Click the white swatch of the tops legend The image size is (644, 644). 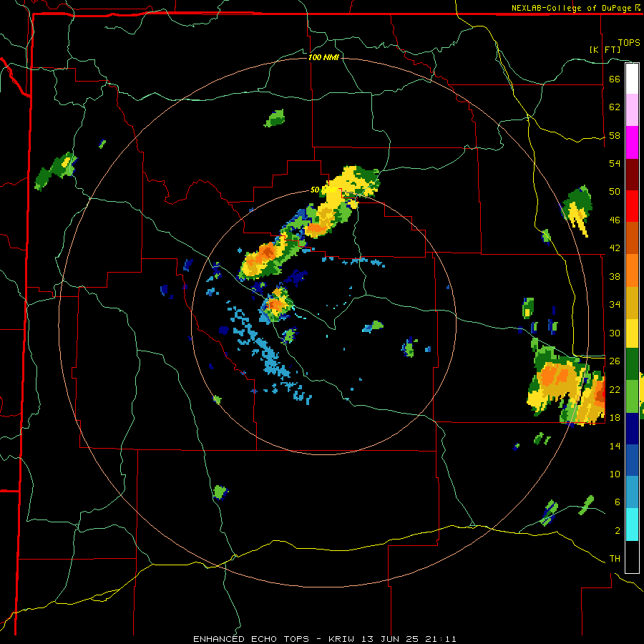(x=632, y=79)
